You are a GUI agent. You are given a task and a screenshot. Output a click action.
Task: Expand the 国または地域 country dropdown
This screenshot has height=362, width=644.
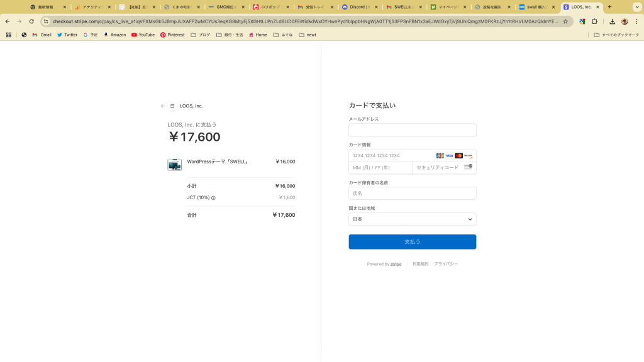pos(412,219)
